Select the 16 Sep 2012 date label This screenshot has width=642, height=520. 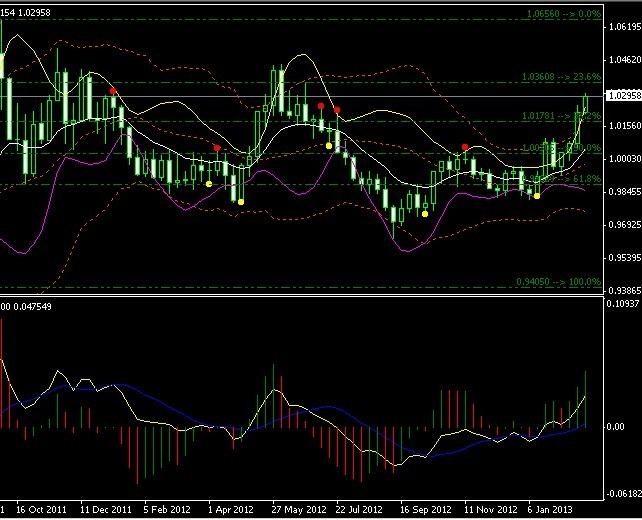pyautogui.click(x=426, y=510)
